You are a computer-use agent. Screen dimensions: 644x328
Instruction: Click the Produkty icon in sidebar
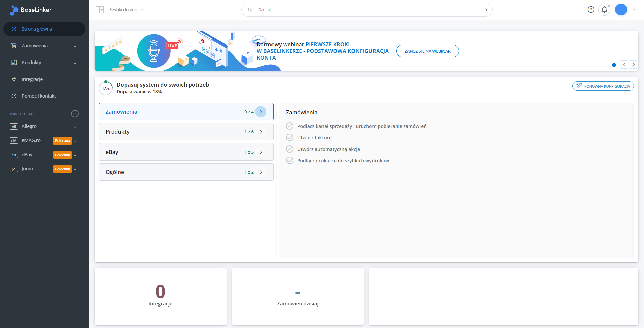pyautogui.click(x=14, y=63)
